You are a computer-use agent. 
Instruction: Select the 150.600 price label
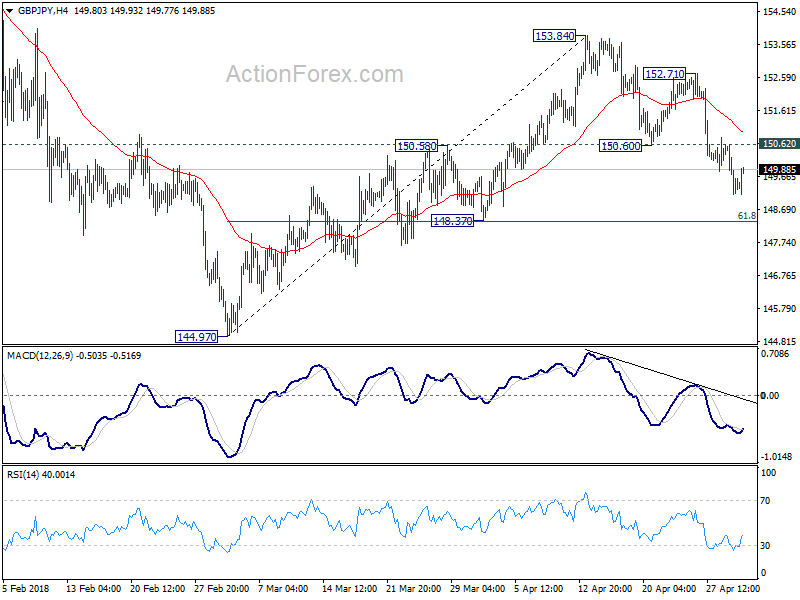click(620, 146)
